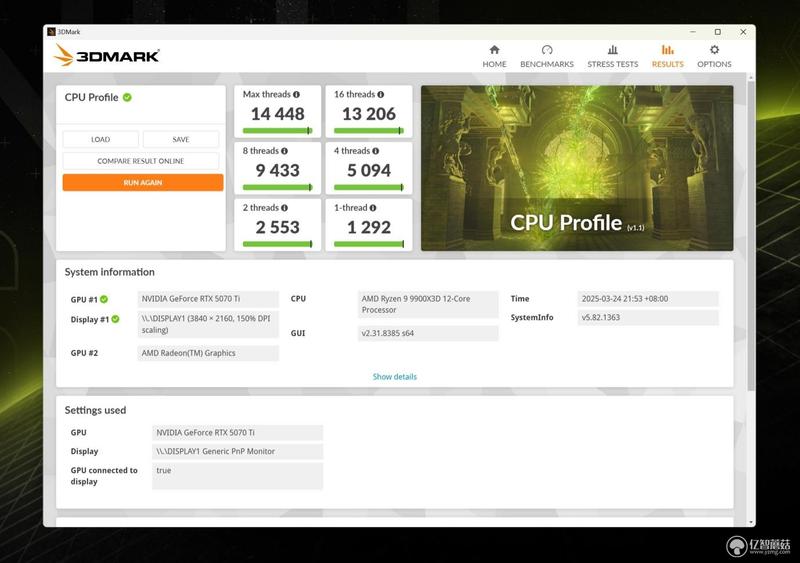Image resolution: width=800 pixels, height=563 pixels.
Task: Click the Max threads score 14 448
Action: tap(277, 114)
